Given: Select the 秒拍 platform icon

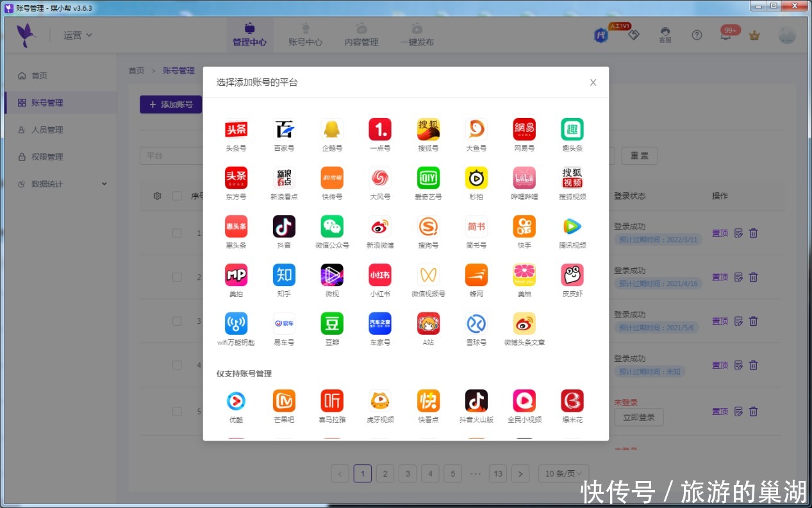Looking at the screenshot, I should [476, 178].
